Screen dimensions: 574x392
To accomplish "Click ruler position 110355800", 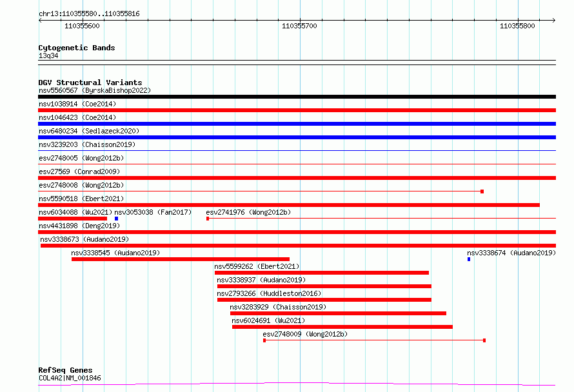I will [517, 26].
